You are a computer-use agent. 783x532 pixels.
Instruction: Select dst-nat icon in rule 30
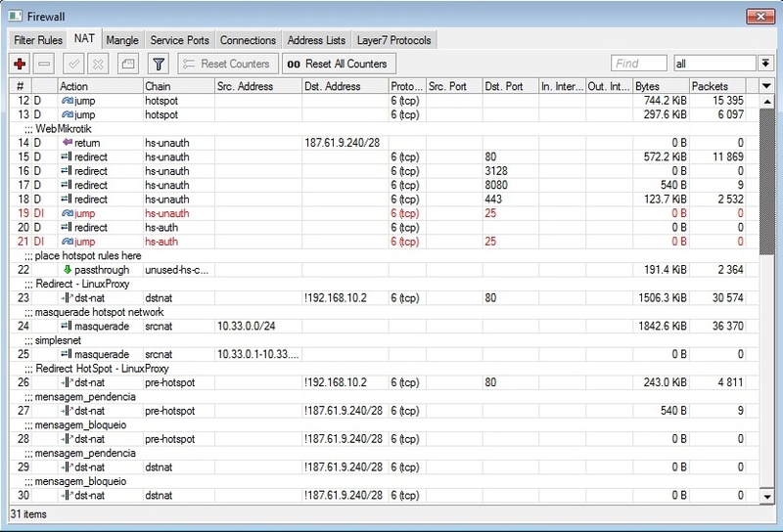point(67,495)
